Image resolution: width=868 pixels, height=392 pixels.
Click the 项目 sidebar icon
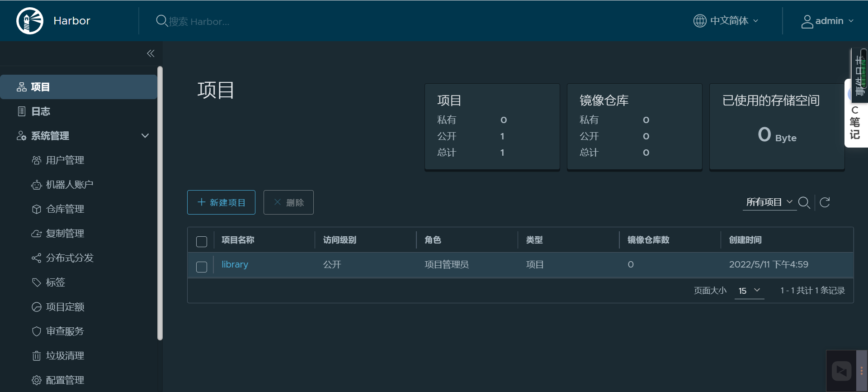(21, 87)
